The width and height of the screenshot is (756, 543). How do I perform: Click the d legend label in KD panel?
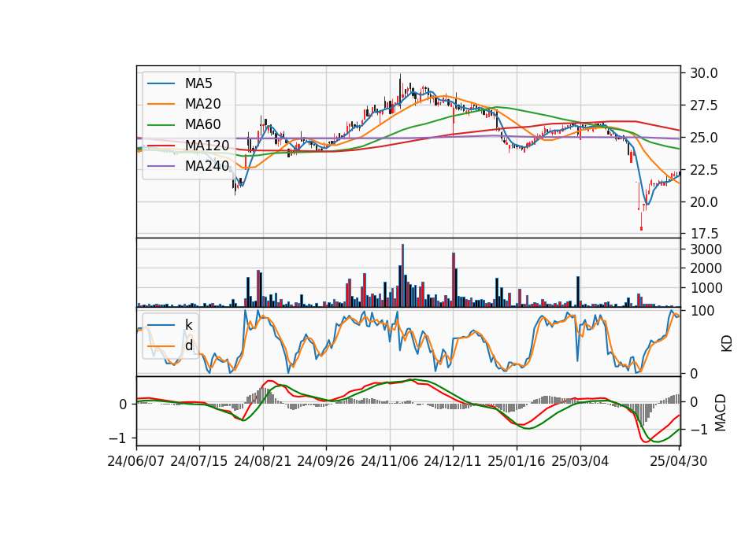pos(189,345)
